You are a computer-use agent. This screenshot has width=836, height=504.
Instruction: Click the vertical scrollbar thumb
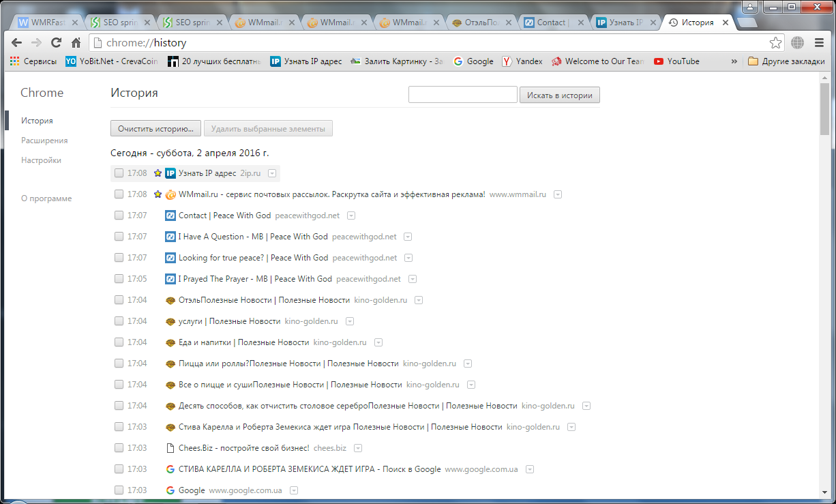coord(825,110)
